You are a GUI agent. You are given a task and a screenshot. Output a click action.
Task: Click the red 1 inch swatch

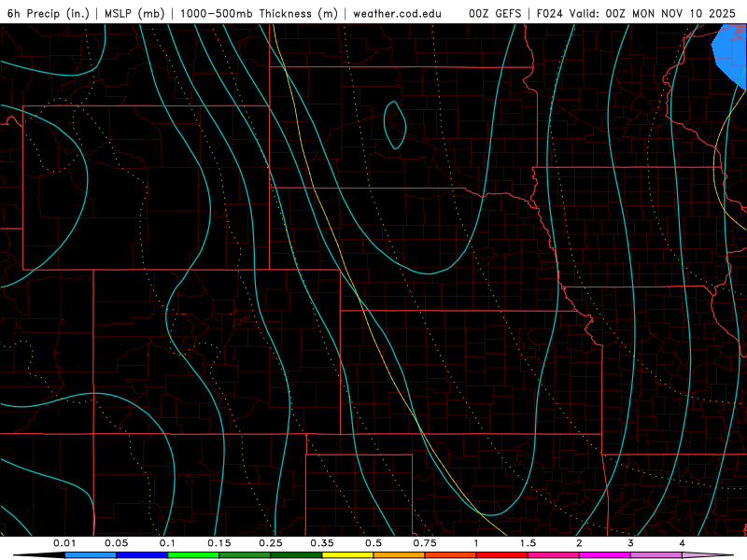[502, 555]
